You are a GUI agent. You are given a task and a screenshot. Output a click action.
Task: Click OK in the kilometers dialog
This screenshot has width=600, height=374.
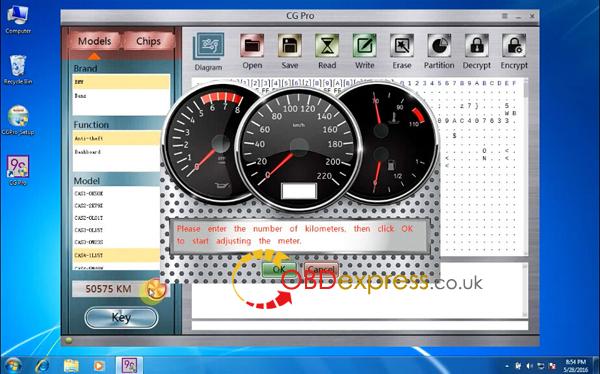pyautogui.click(x=279, y=269)
